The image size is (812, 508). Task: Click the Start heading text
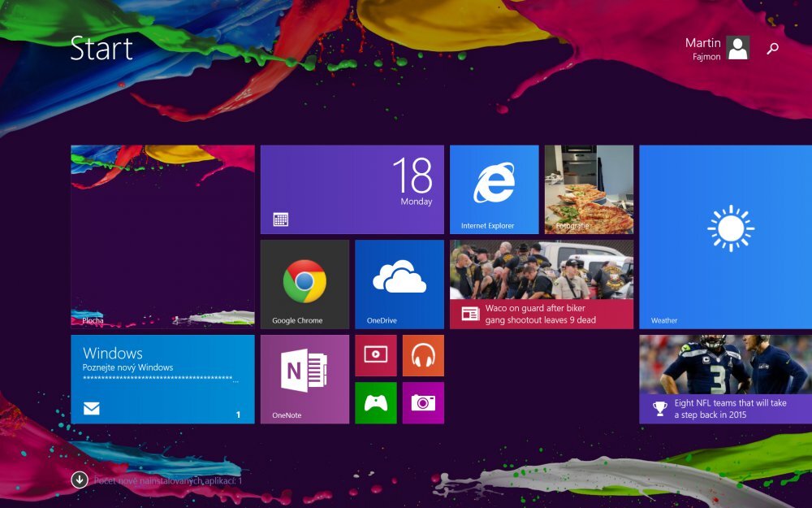(x=101, y=49)
